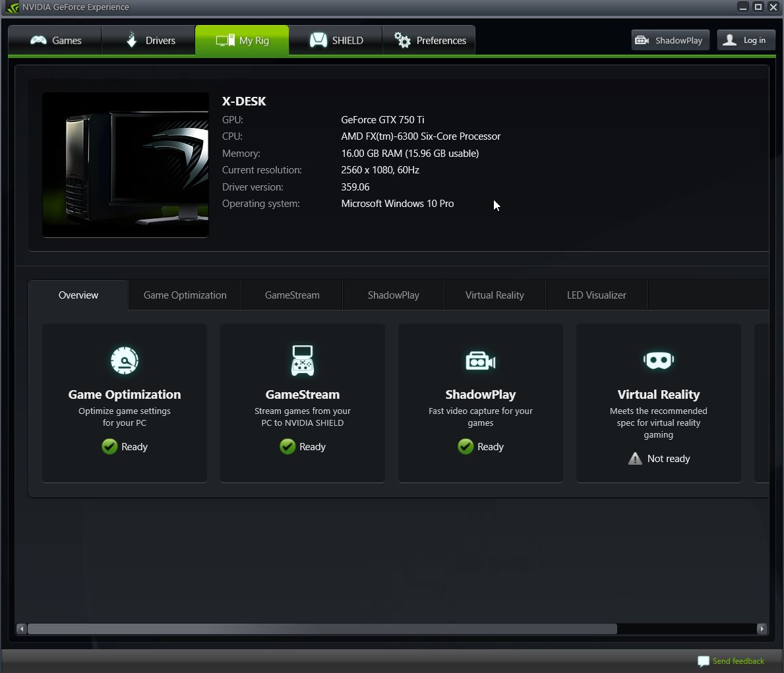Click the feedback speech bubble icon

coord(704,662)
